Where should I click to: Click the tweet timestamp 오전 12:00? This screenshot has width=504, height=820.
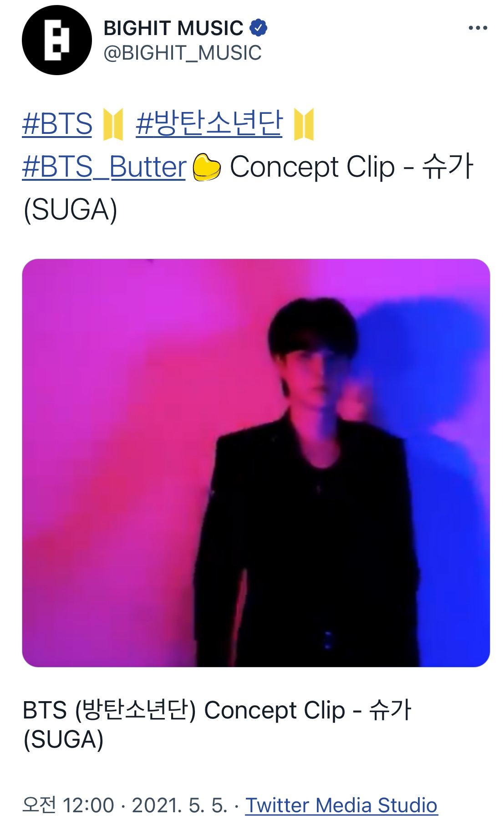(68, 805)
